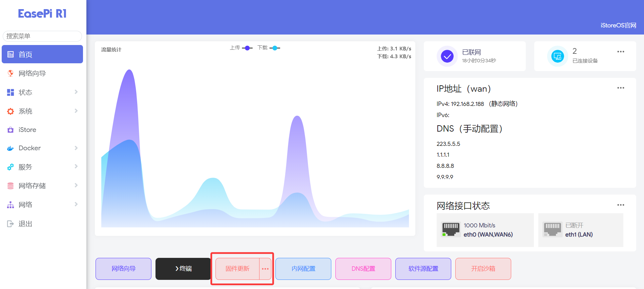
Task: Click the eth0 WAN port icon
Action: click(x=451, y=229)
